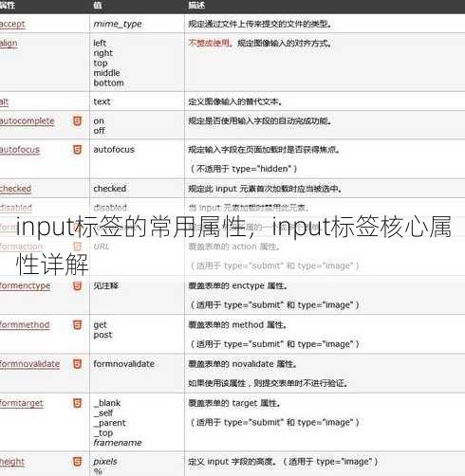Click 'target 属性' description in formtarget row
465x476 pixels.
point(234,403)
